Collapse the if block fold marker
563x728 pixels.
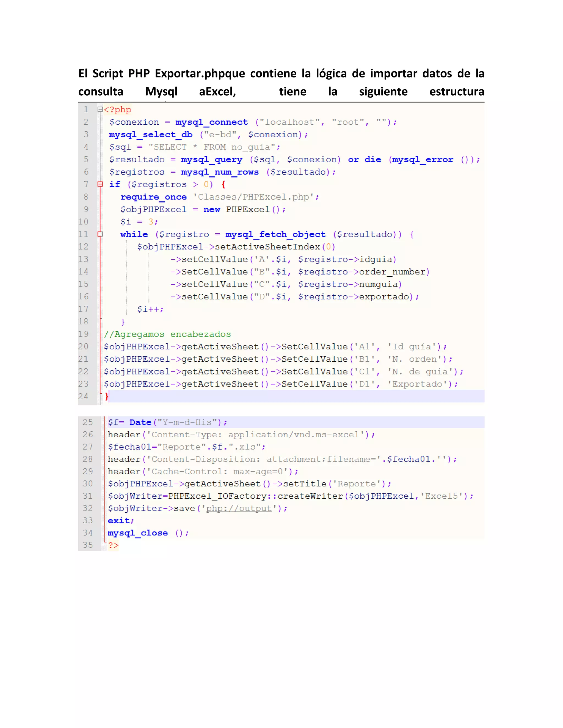pyautogui.click(x=100, y=184)
